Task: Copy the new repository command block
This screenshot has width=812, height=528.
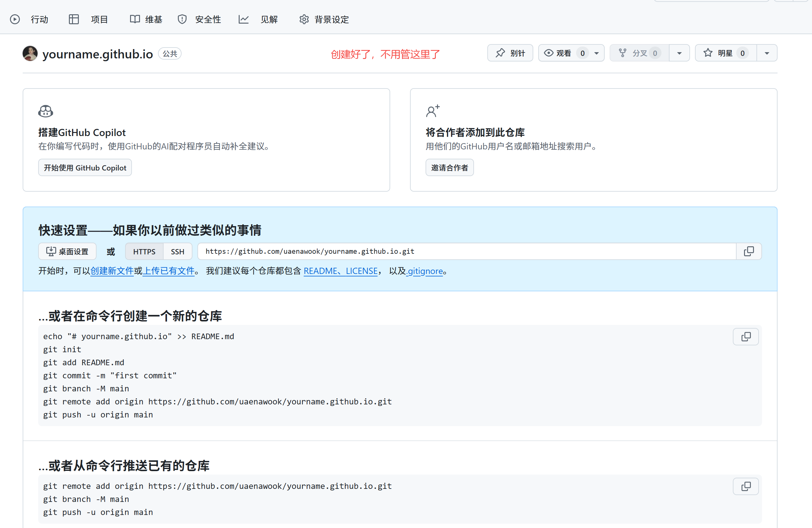Action: point(746,337)
